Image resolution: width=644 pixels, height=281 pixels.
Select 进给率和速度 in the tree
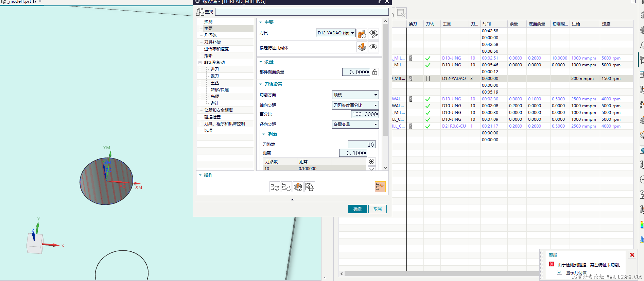point(216,49)
